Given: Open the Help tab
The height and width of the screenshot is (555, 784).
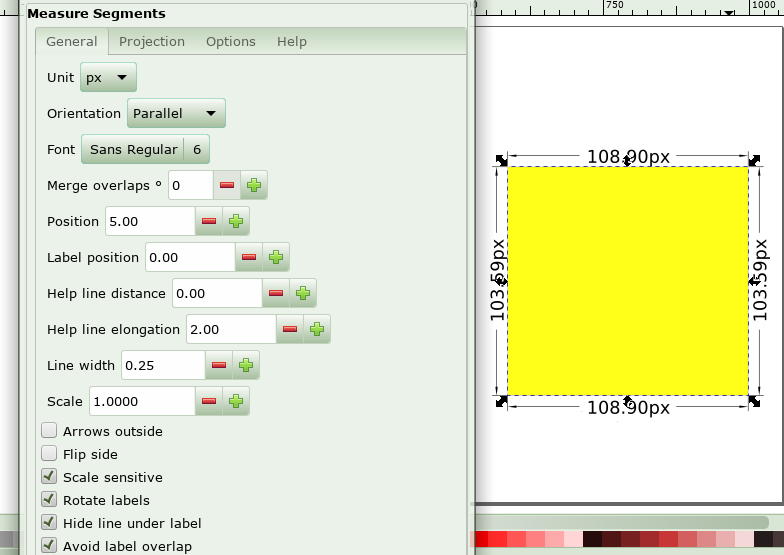Looking at the screenshot, I should 292,42.
